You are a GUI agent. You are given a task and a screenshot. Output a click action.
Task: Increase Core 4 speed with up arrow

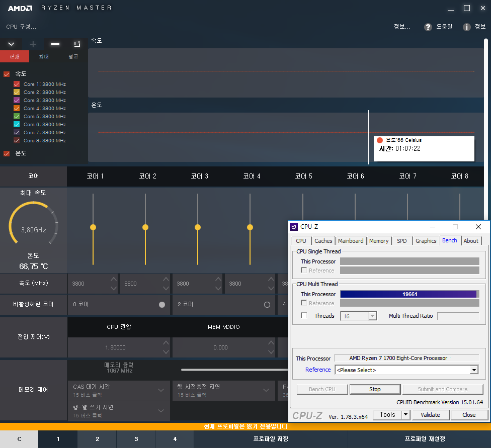coord(271,279)
